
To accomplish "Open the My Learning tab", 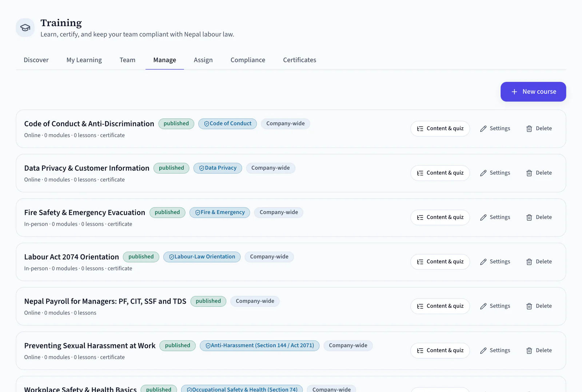I will point(84,60).
